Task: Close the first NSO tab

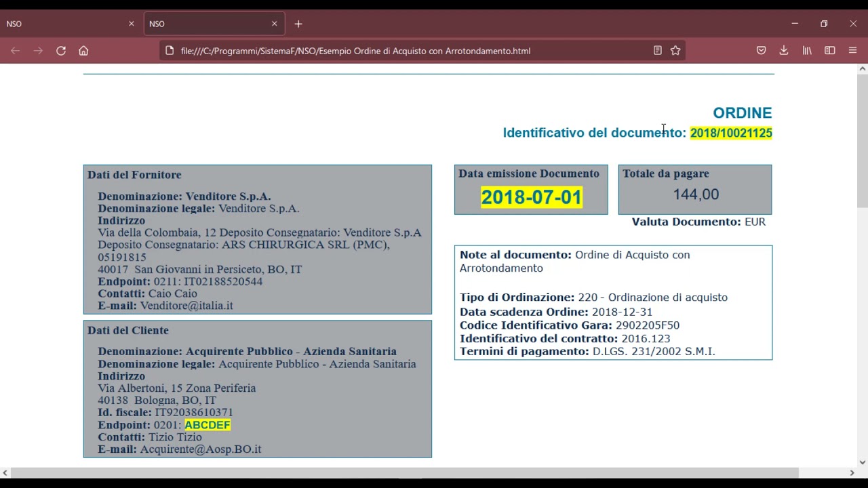Action: click(132, 24)
